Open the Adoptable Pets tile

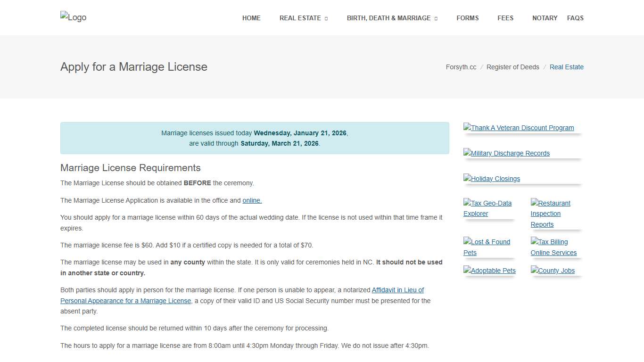[x=489, y=271]
